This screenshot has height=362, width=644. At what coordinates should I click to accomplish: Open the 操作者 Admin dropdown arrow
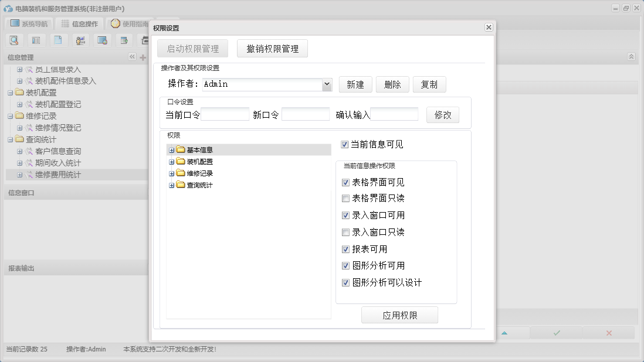(327, 84)
